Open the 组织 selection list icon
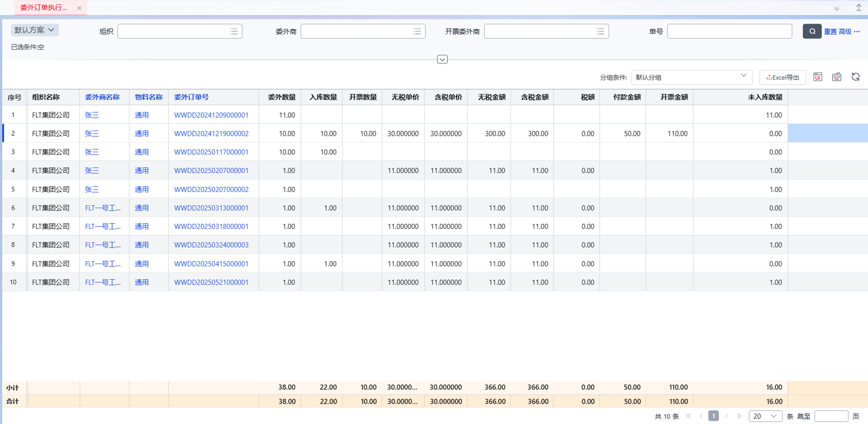This screenshot has height=424, width=868. tap(234, 31)
